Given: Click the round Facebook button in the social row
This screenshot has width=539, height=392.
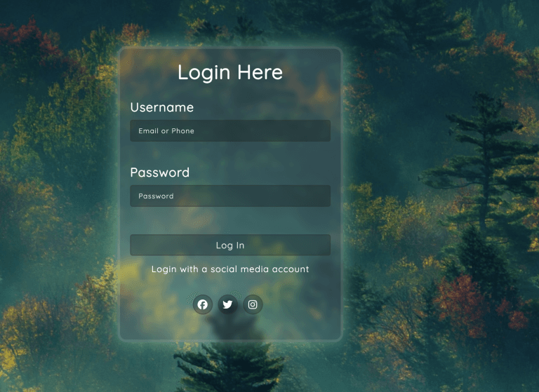Looking at the screenshot, I should (202, 304).
